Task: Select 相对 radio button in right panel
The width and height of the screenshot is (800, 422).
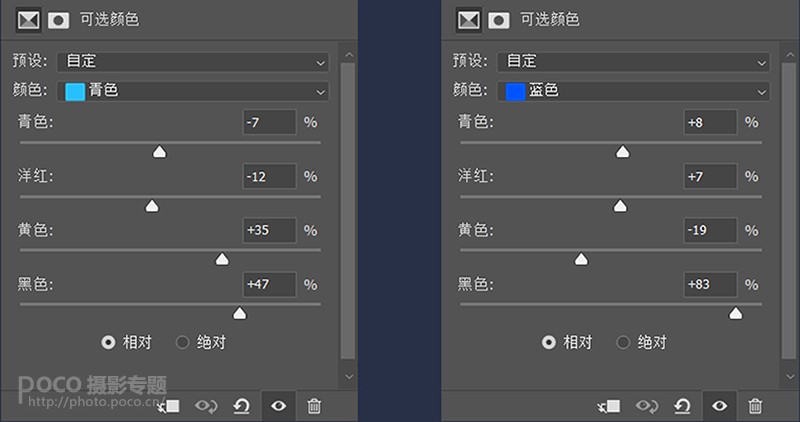Action: 549,342
